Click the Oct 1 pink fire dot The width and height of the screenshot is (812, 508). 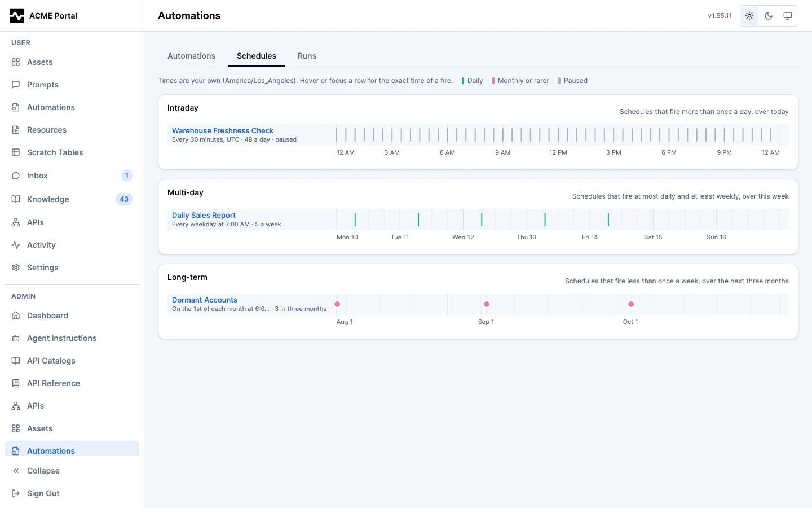pos(631,304)
